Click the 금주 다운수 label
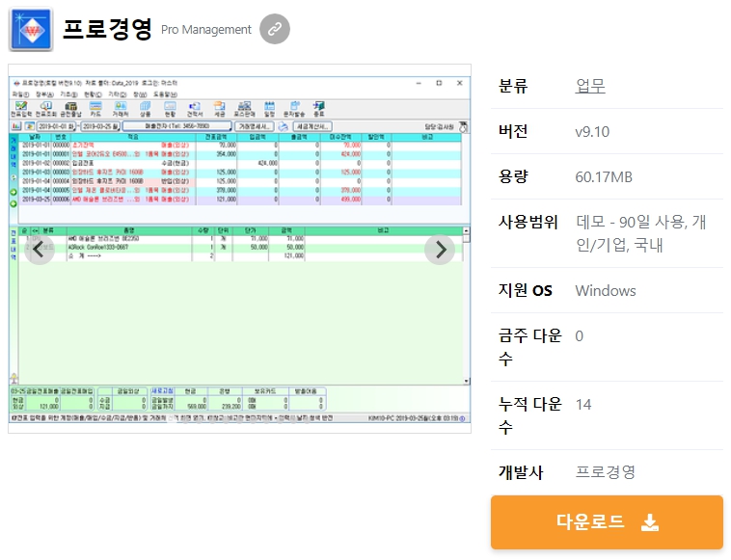Image resolution: width=731 pixels, height=560 pixels. [x=530, y=347]
